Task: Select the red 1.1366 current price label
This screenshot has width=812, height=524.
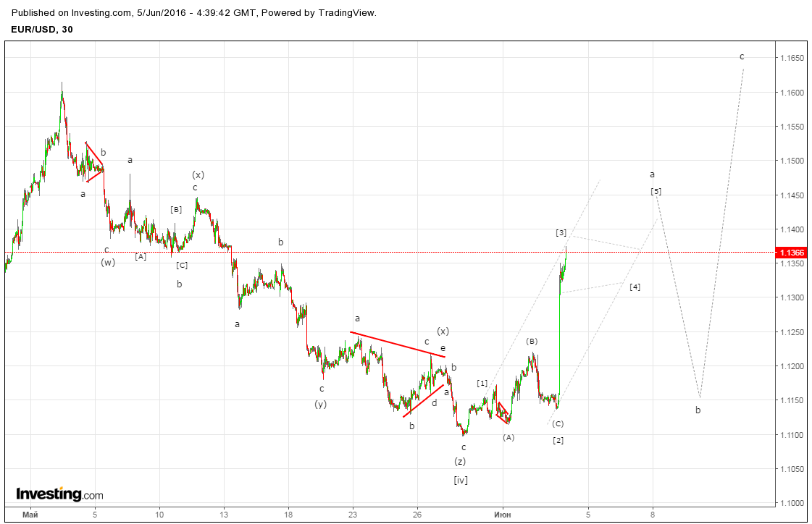Action: click(x=792, y=253)
